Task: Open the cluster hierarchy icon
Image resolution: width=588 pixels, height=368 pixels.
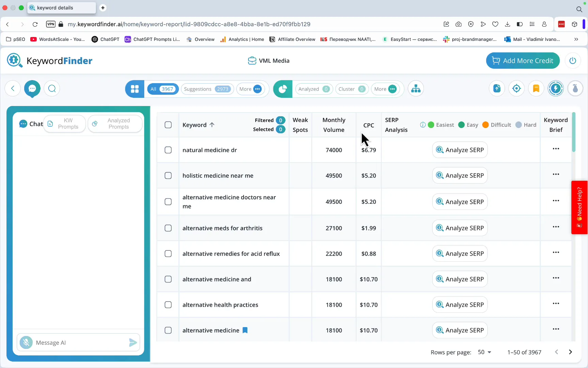Action: [x=416, y=89]
